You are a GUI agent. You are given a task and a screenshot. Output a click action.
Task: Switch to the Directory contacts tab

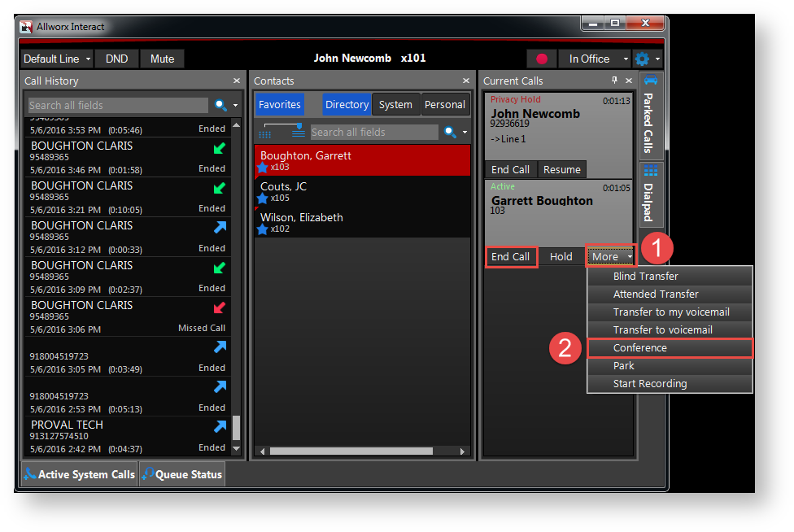347,104
